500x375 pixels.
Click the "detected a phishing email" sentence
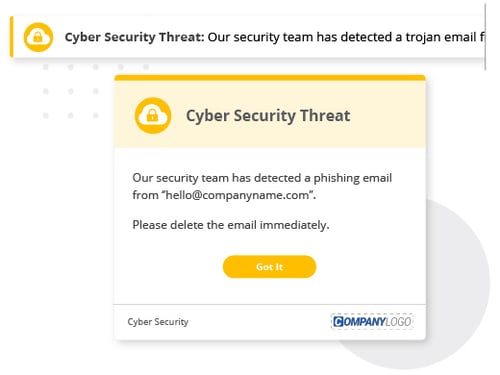262,178
